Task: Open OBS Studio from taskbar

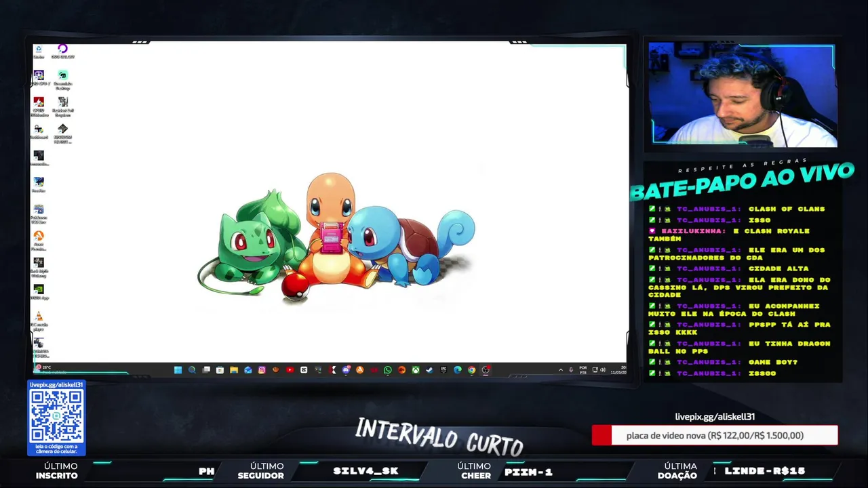Action: pyautogui.click(x=486, y=370)
